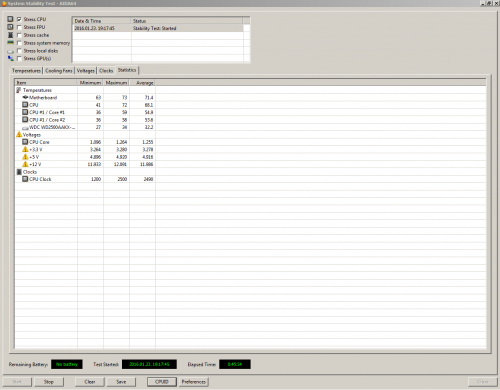500x390 pixels.
Task: Open the Preferences dialog
Action: point(194,382)
